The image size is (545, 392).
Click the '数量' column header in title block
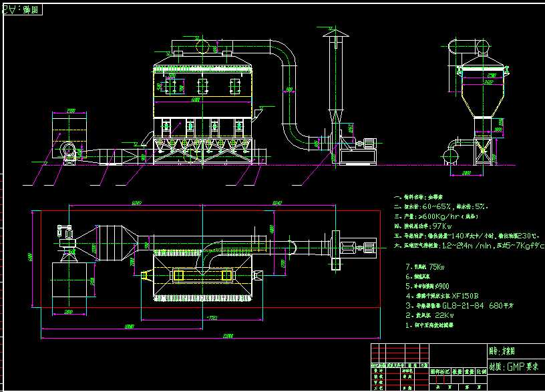pos(457,371)
